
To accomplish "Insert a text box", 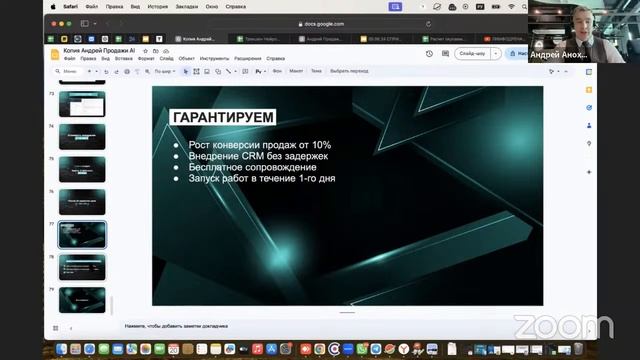I will 196,71.
